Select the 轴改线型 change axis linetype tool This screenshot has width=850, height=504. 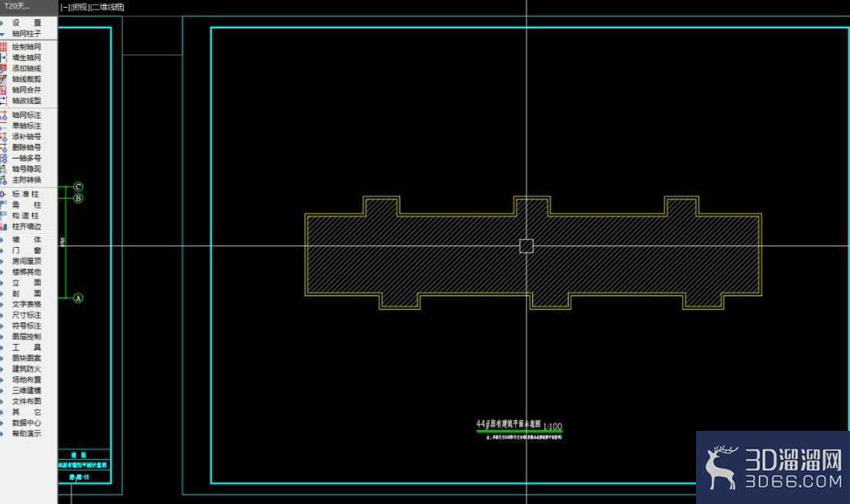tap(26, 101)
